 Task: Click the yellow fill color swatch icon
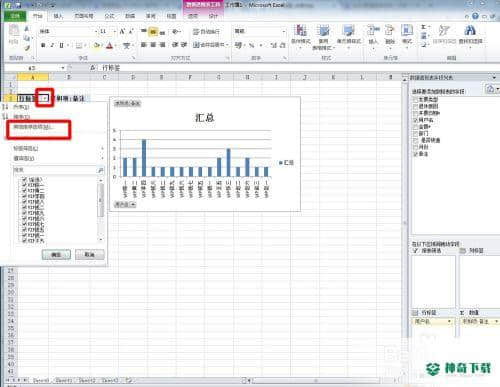point(97,45)
